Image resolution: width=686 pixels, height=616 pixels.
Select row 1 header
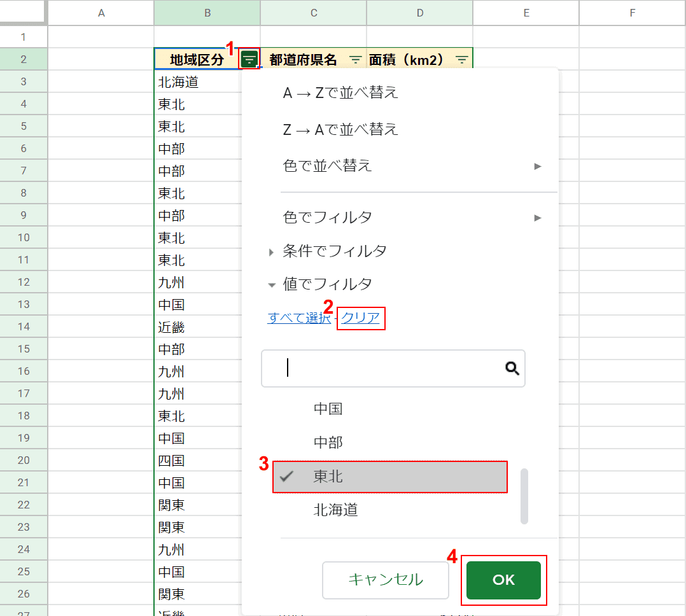coord(24,37)
